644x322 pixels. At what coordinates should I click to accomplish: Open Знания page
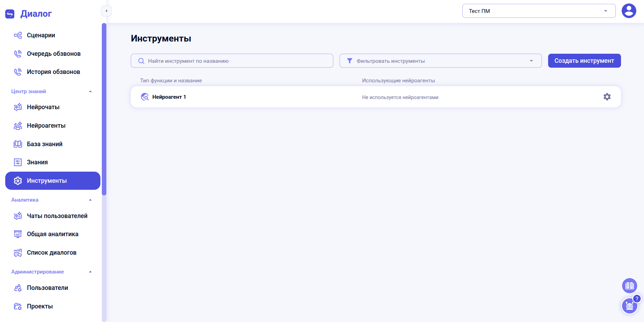pyautogui.click(x=53, y=162)
